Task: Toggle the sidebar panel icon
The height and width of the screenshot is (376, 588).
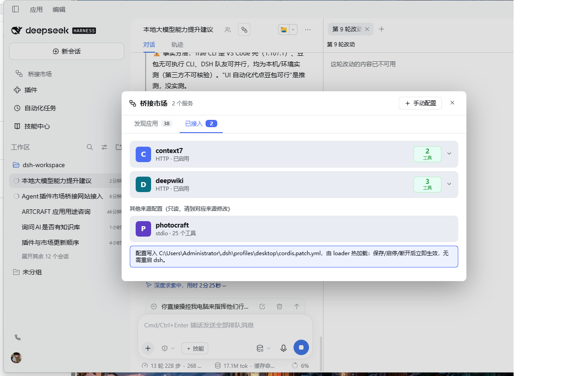Action: click(15, 9)
